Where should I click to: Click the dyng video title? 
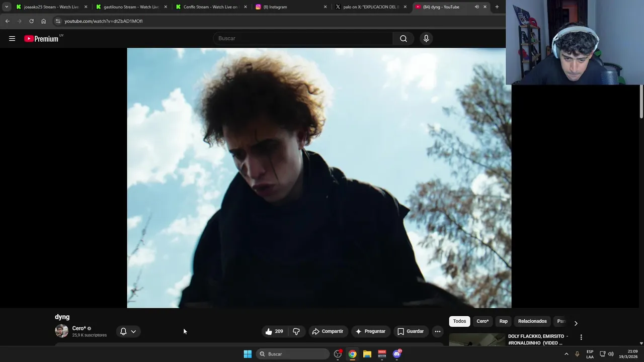tap(62, 317)
